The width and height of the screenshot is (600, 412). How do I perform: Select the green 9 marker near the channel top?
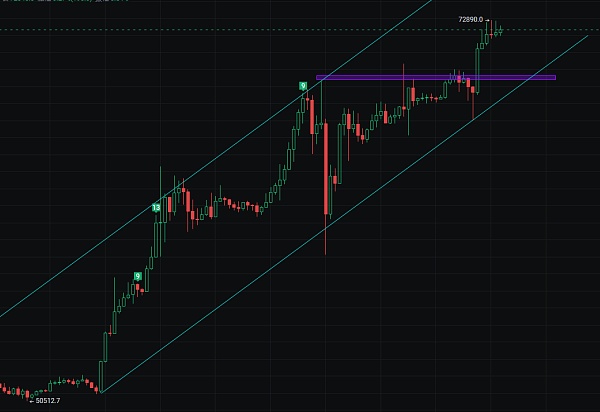point(303,86)
